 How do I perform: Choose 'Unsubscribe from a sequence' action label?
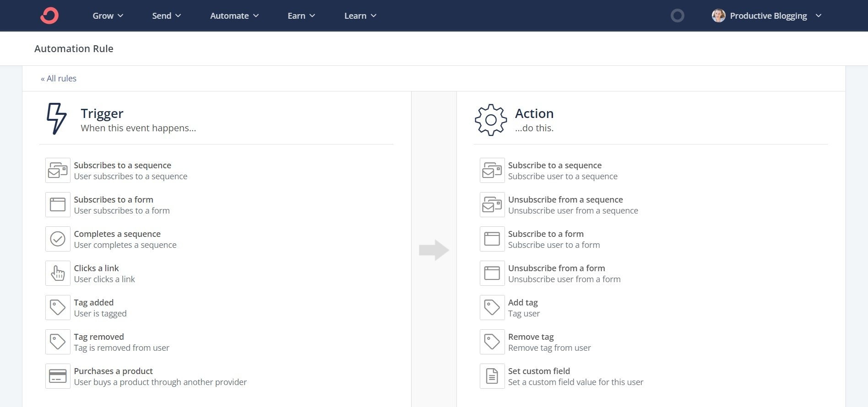[x=565, y=199]
